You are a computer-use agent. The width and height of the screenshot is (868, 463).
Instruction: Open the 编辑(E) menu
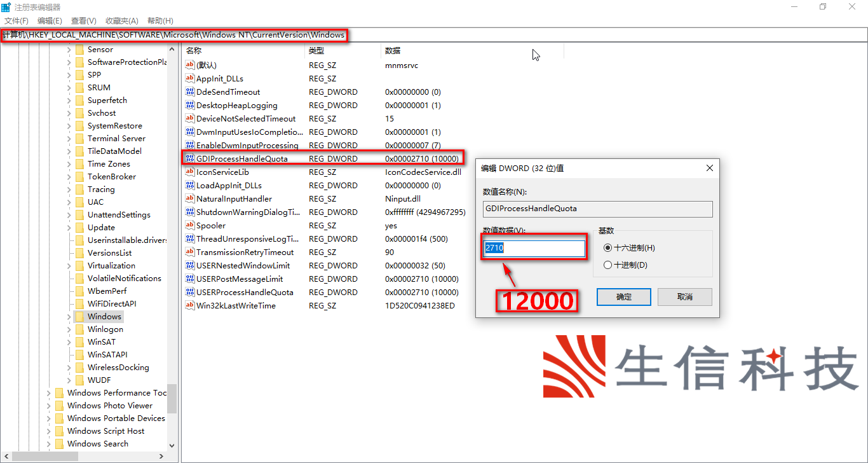point(49,20)
